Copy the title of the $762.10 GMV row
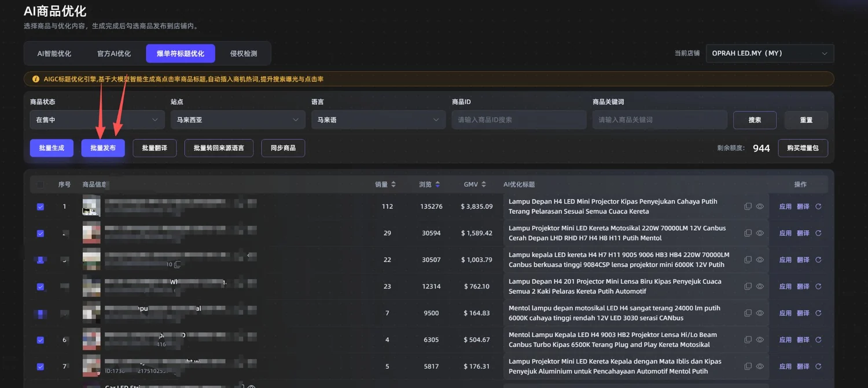868x388 pixels. point(748,286)
